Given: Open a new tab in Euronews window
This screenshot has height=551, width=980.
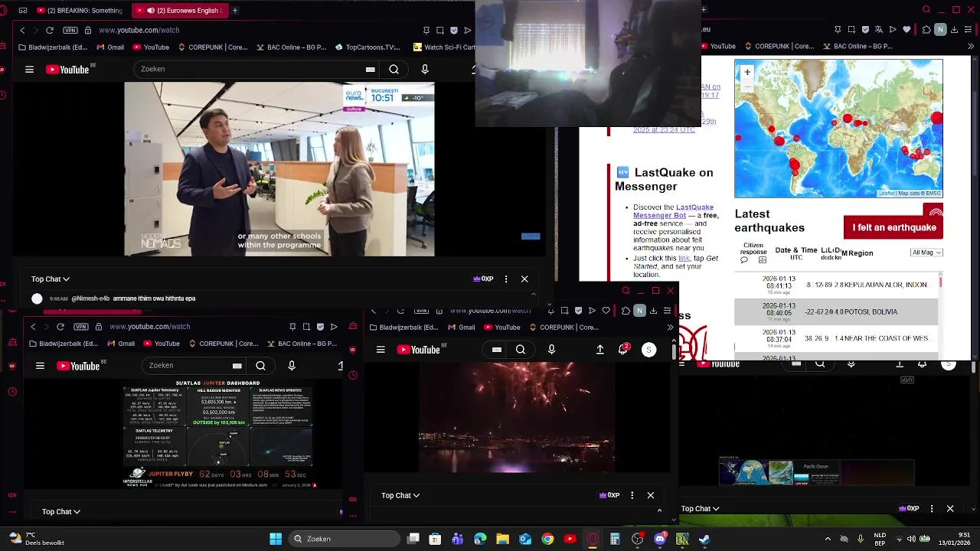Looking at the screenshot, I should click(x=235, y=11).
